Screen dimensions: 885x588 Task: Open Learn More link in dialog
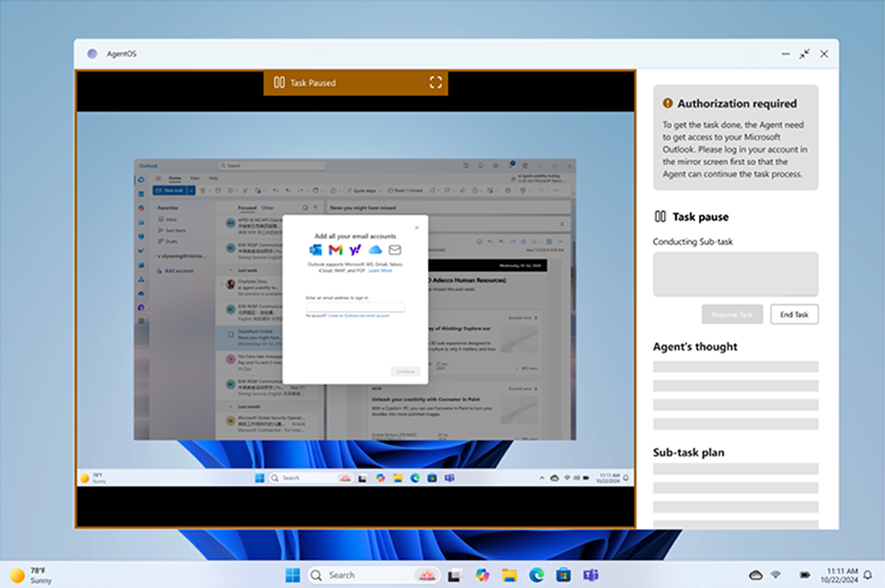tap(380, 270)
